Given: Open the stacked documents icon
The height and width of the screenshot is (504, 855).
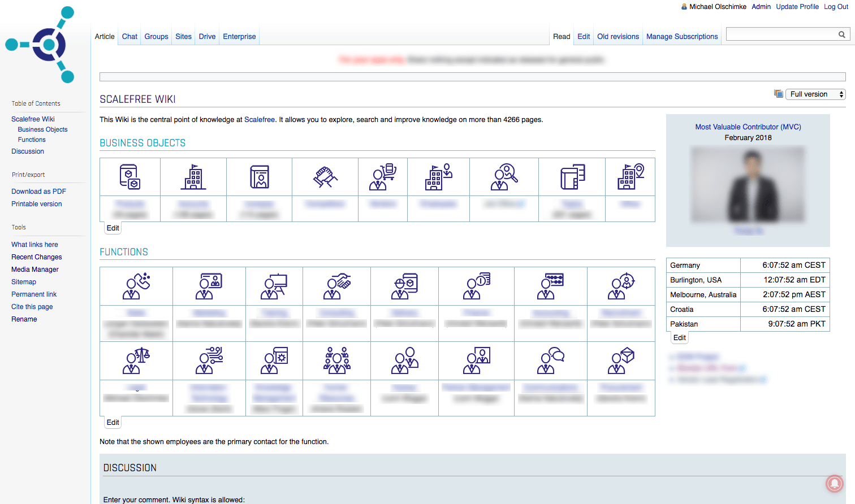Looking at the screenshot, I should 572,177.
